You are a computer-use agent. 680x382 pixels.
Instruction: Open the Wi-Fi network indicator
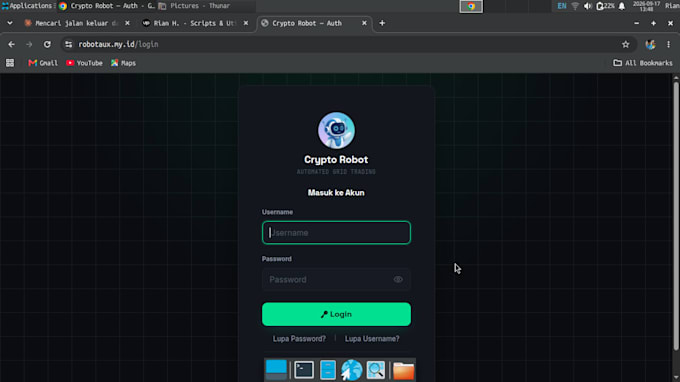point(575,6)
